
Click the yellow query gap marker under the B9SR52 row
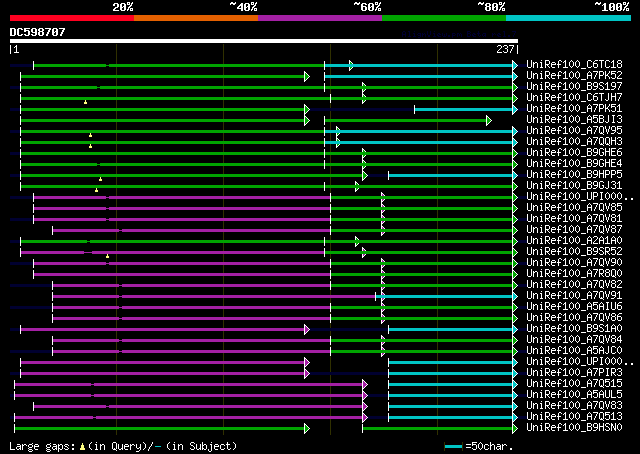pyautogui.click(x=107, y=256)
